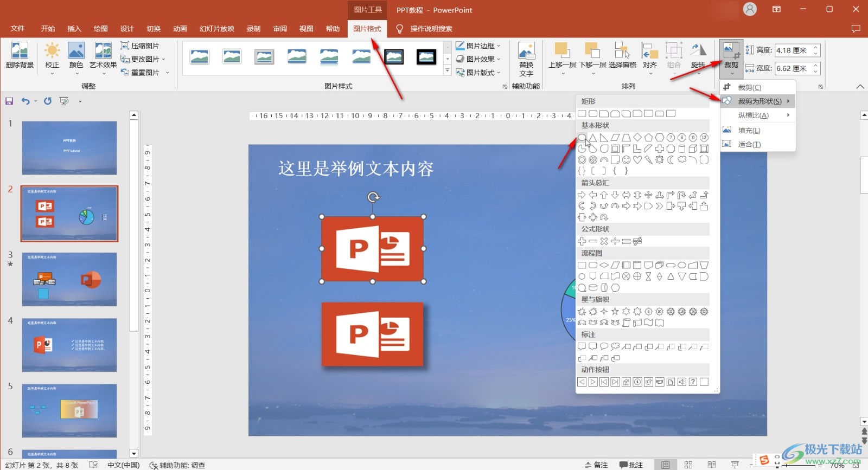Open the Change Picture (更改图片) dropdown

pyautogui.click(x=143, y=59)
